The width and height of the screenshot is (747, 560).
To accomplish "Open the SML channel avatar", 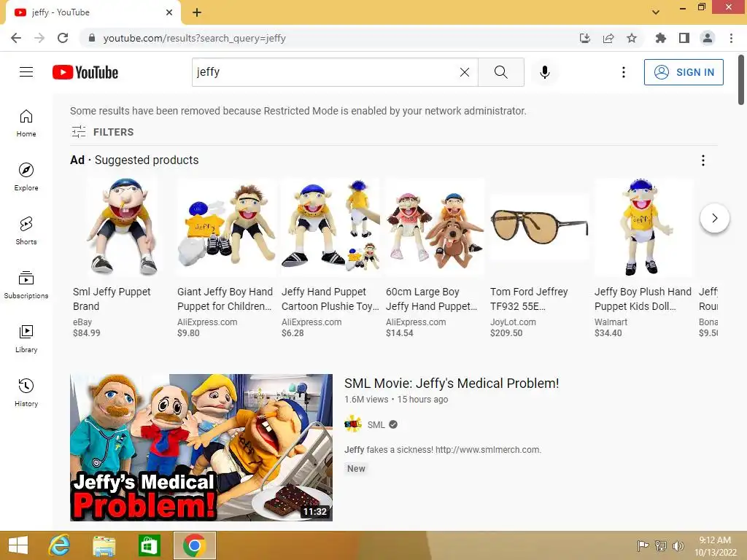I will point(353,424).
